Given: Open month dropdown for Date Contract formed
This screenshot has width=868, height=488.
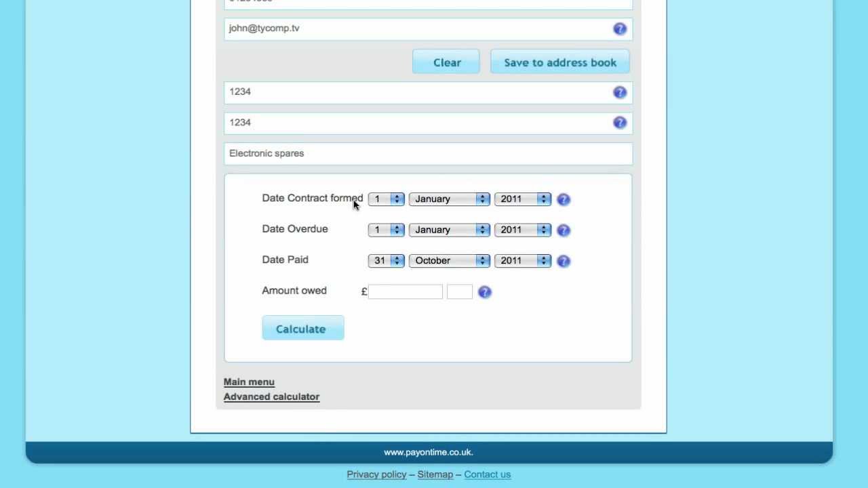Looking at the screenshot, I should [x=449, y=199].
